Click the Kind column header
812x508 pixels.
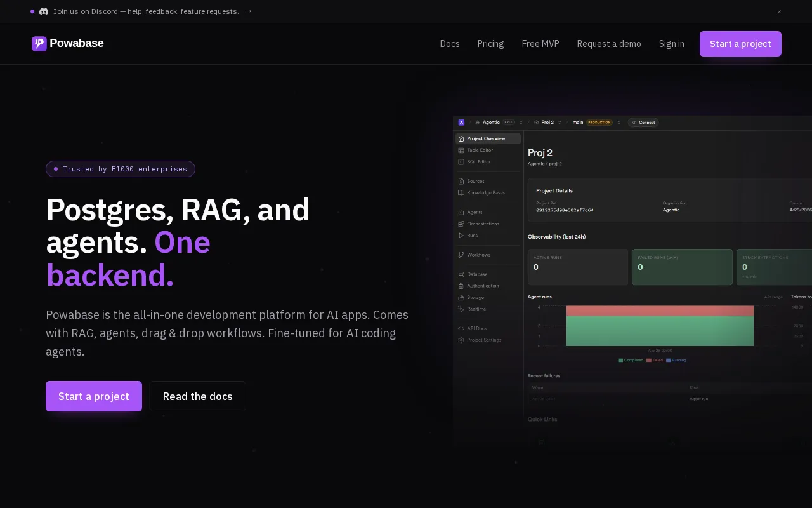[x=693, y=387]
